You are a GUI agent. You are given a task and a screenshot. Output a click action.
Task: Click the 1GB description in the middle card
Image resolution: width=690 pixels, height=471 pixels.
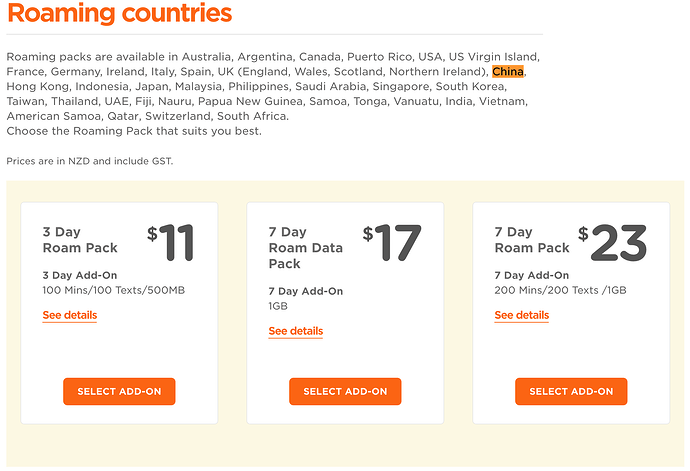pyautogui.click(x=278, y=306)
